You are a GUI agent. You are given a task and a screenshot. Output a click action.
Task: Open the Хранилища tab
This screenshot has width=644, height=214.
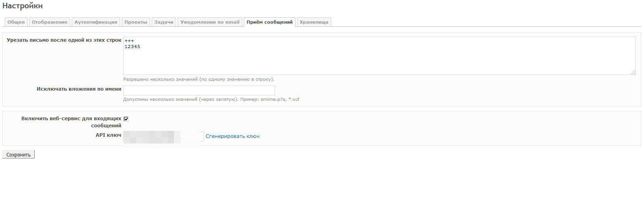point(314,22)
